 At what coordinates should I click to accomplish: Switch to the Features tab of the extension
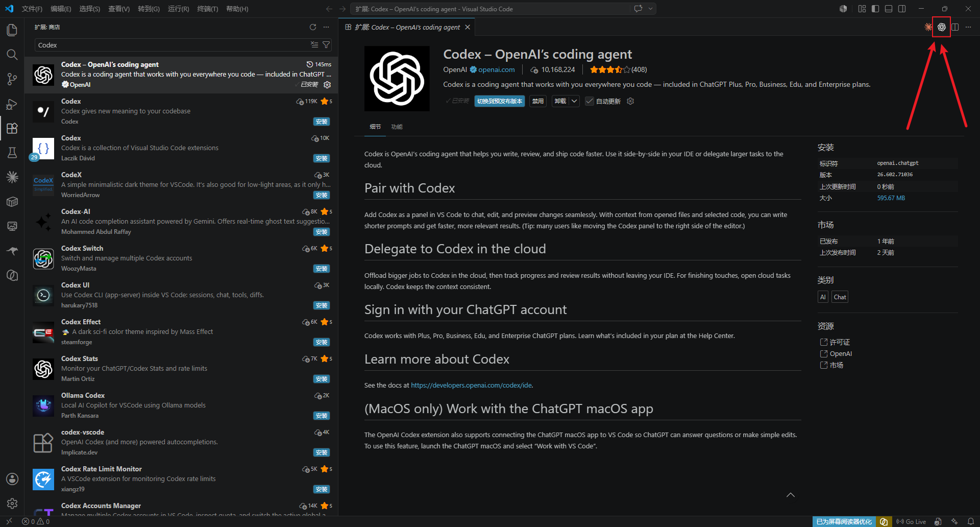[x=397, y=127]
